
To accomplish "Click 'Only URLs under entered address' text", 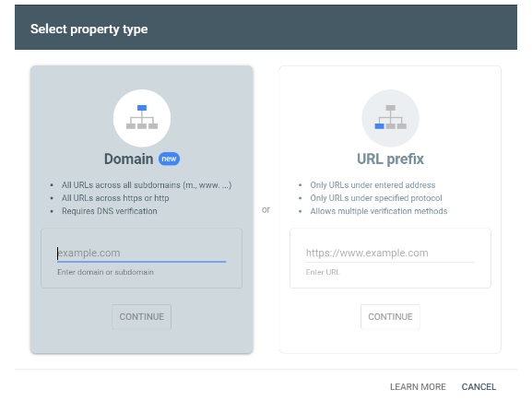I will 372,185.
